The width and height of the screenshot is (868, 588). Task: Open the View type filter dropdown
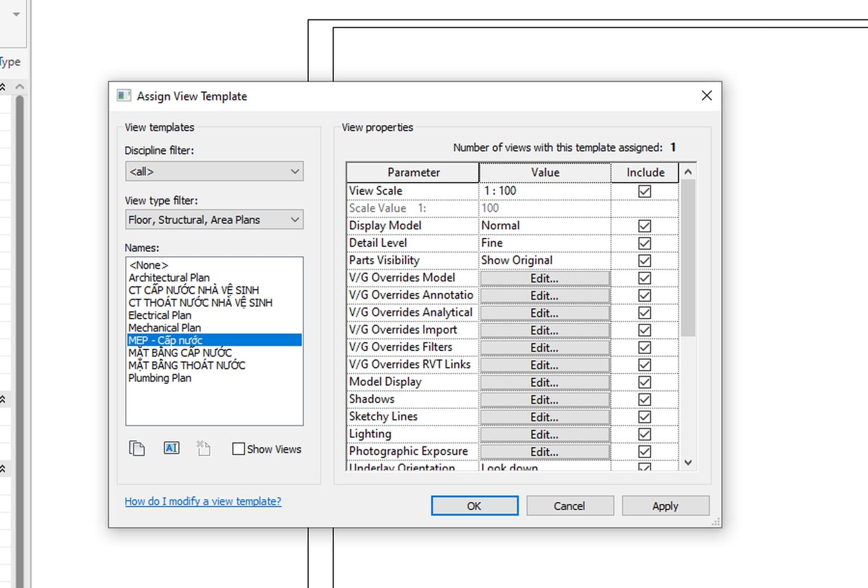pos(214,220)
